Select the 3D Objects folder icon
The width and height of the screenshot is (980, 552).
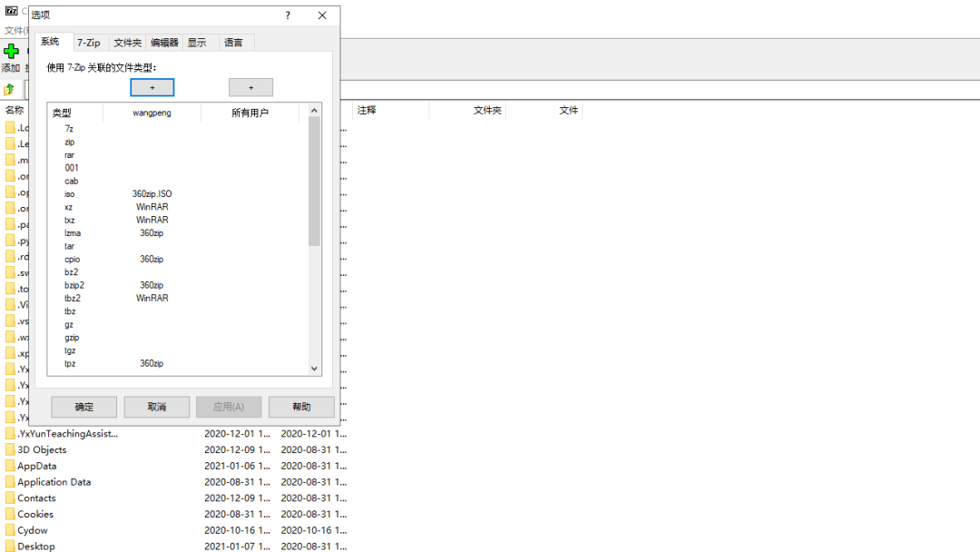(x=10, y=449)
